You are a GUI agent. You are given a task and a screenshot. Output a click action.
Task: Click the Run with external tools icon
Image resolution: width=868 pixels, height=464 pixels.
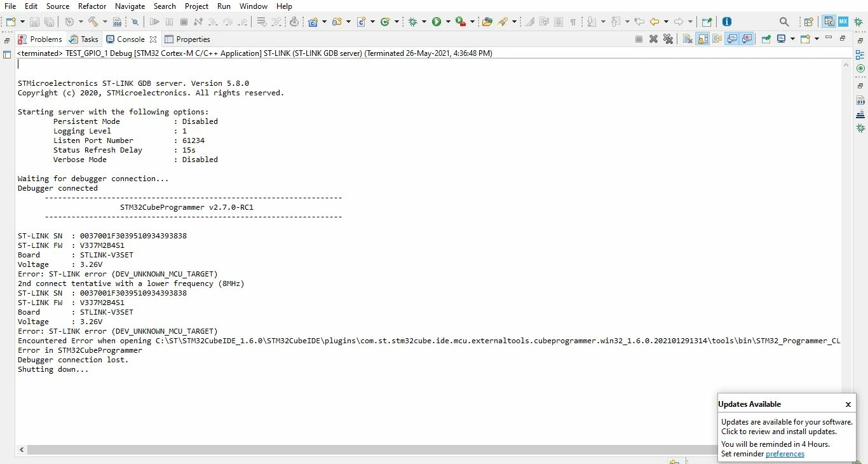pyautogui.click(x=461, y=22)
